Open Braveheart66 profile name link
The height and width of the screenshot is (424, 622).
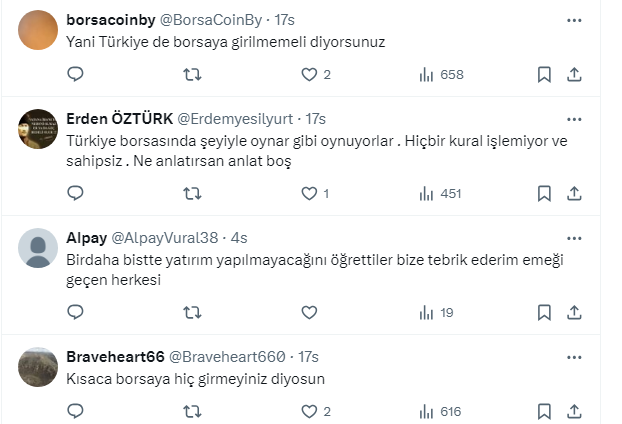pos(109,356)
